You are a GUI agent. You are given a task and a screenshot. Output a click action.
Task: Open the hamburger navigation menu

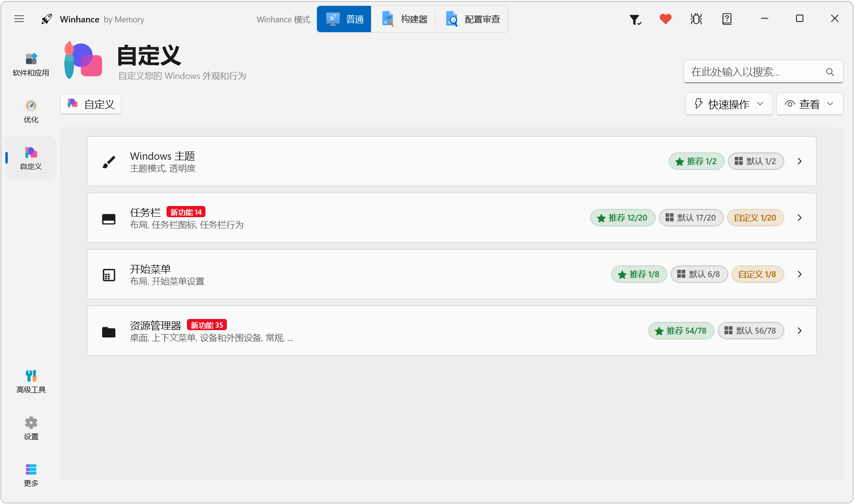(x=19, y=19)
